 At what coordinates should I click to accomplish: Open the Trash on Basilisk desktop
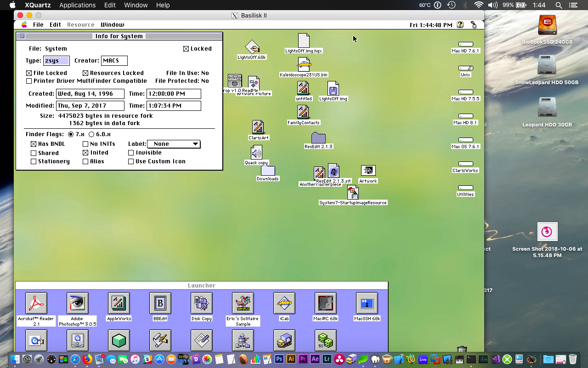462,350
